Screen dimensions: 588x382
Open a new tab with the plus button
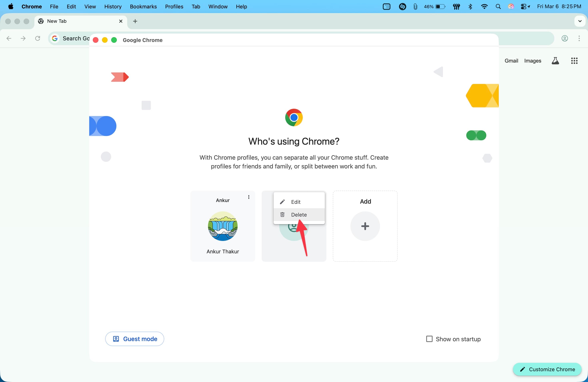coord(135,21)
